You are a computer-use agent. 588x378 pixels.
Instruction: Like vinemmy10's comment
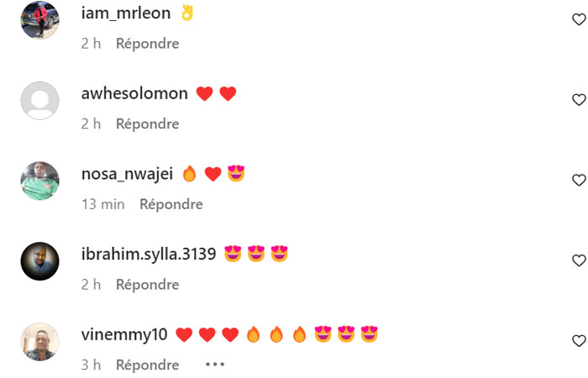pyautogui.click(x=579, y=341)
